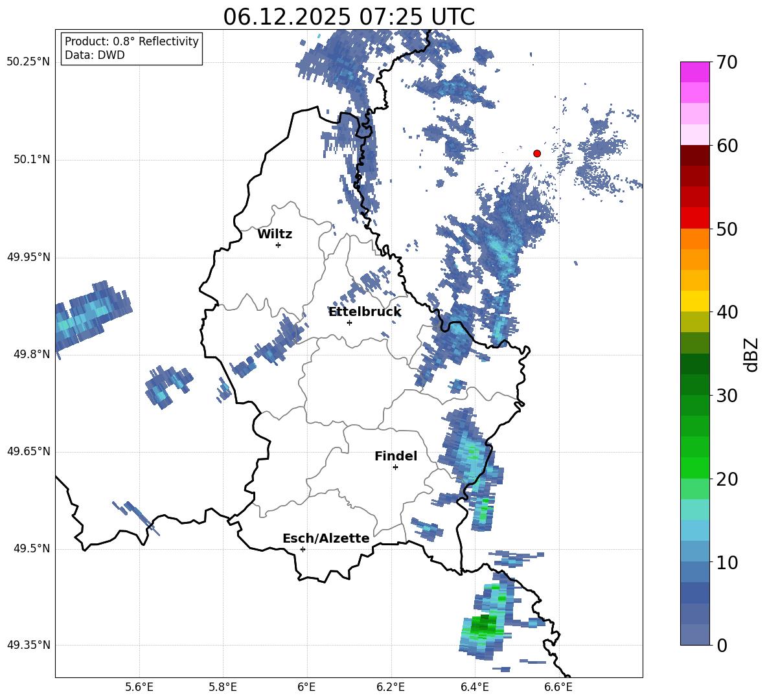Click the 50.25°N latitude label
The height and width of the screenshot is (700, 767).
click(x=28, y=62)
